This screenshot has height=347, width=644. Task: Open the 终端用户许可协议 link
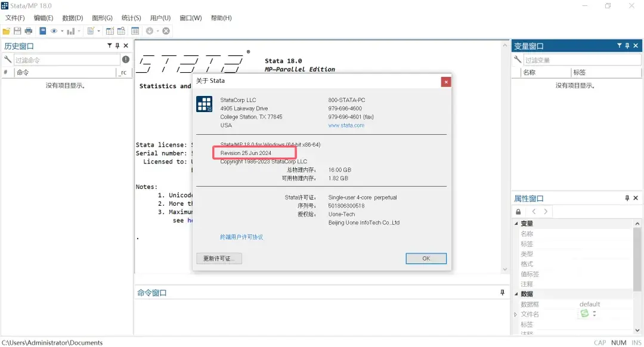click(241, 237)
